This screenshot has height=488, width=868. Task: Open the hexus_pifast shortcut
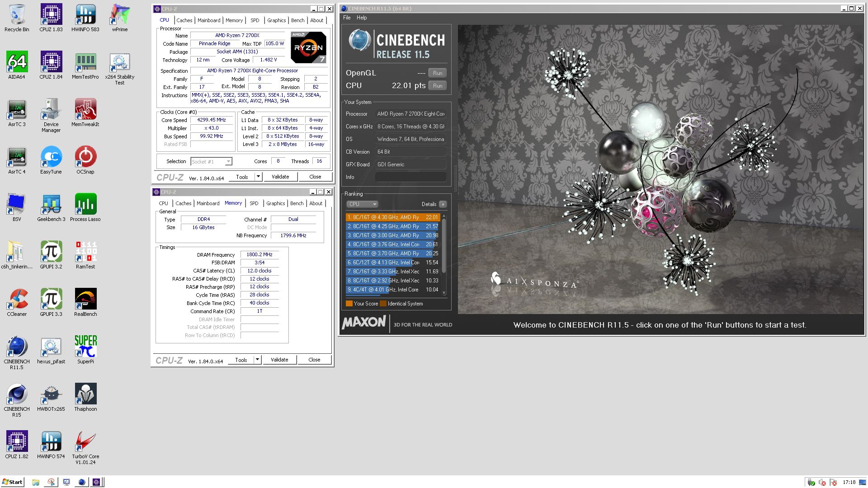pyautogui.click(x=51, y=350)
